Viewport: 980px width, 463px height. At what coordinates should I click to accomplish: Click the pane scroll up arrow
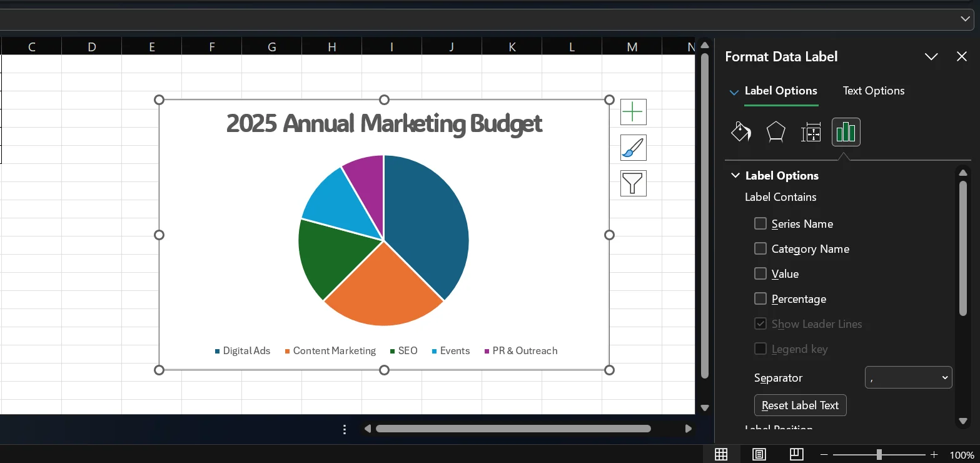[963, 173]
